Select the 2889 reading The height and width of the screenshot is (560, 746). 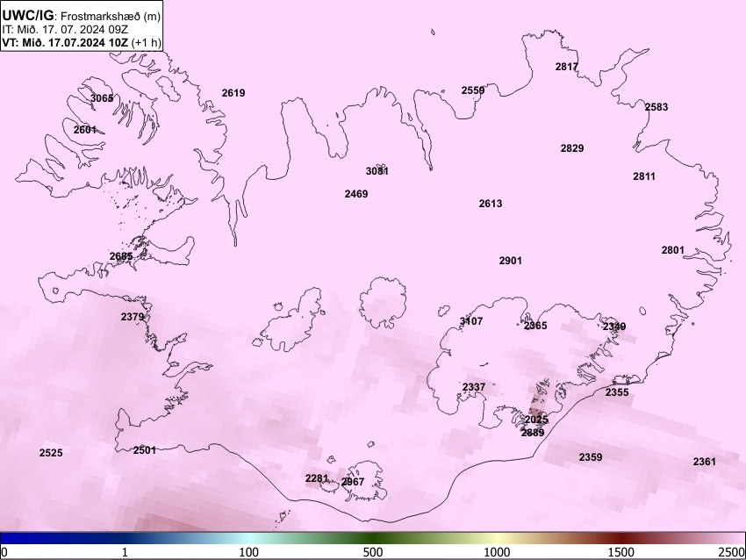point(533,433)
